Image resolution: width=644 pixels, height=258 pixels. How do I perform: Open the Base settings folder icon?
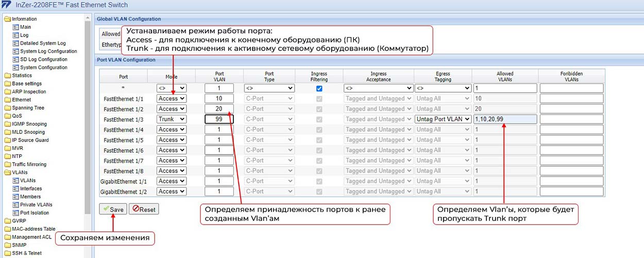click(x=7, y=83)
